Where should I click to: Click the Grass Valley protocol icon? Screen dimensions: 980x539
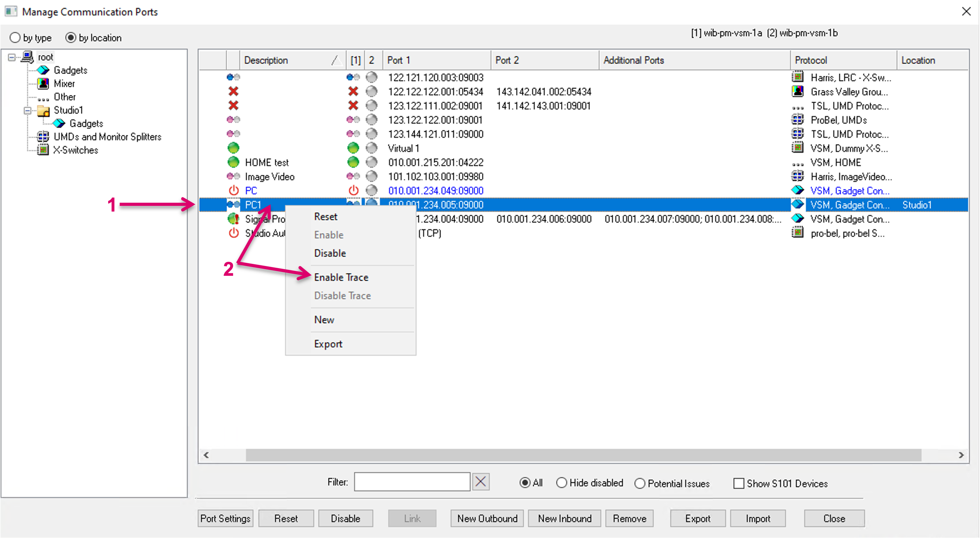[798, 91]
